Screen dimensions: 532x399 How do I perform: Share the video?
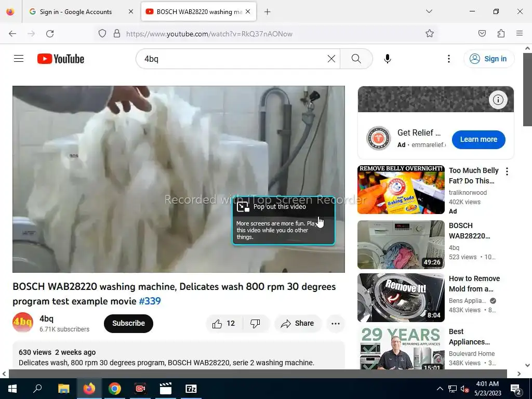click(x=298, y=323)
